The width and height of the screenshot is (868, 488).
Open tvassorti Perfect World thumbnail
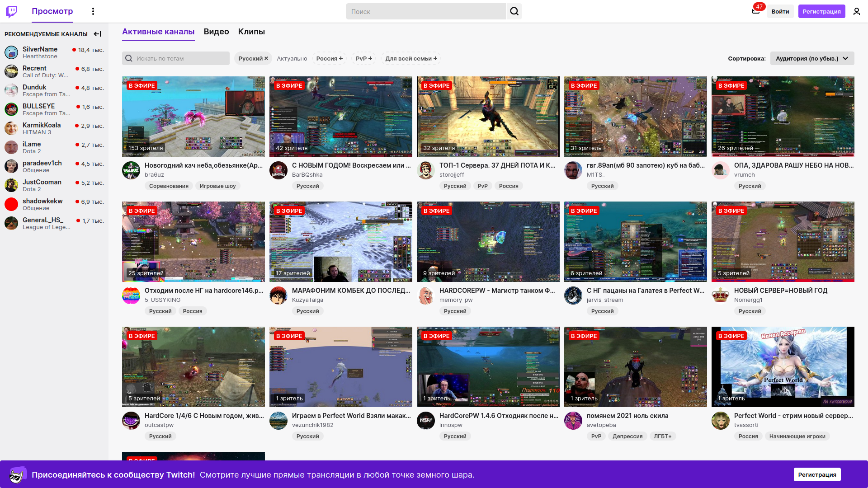tap(783, 367)
